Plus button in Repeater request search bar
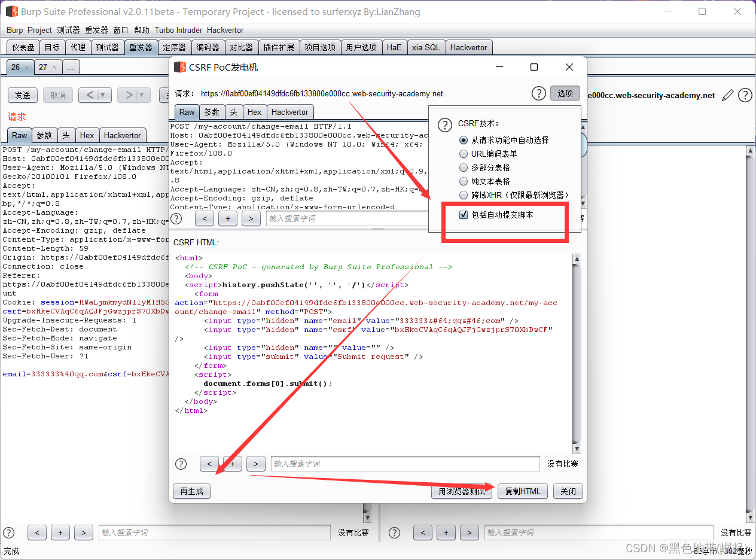756x560 pixels. pos(60,532)
